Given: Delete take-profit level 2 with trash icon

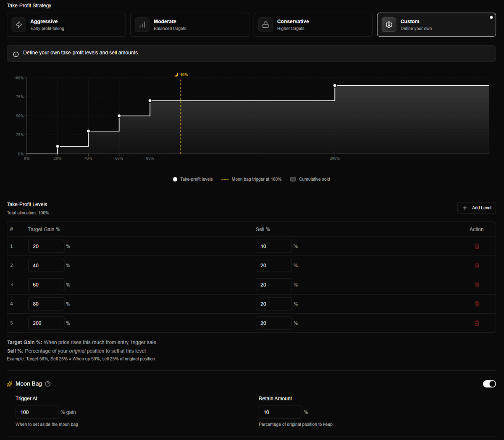Looking at the screenshot, I should pos(477,266).
